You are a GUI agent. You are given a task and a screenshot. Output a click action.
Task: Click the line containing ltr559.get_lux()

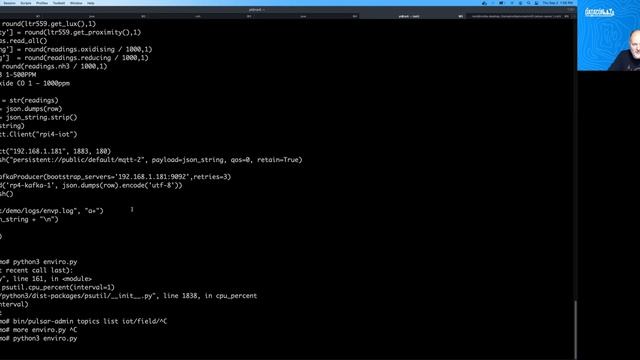(48, 24)
